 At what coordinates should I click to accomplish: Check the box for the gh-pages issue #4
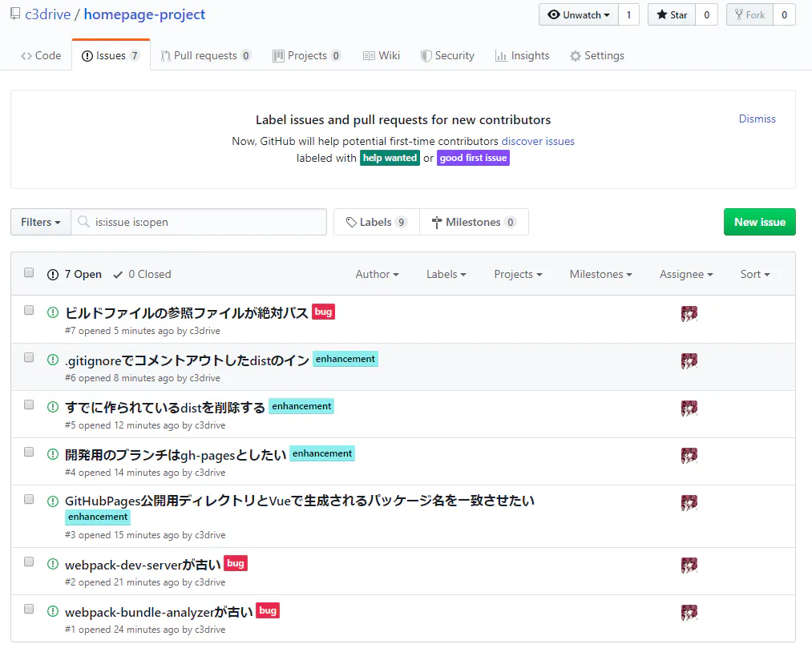[x=29, y=452]
